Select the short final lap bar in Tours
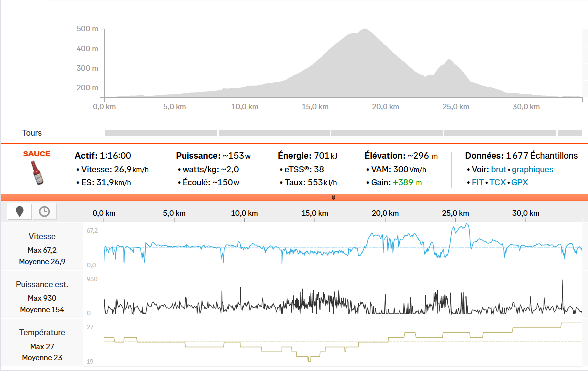588x373 pixels. (570, 133)
